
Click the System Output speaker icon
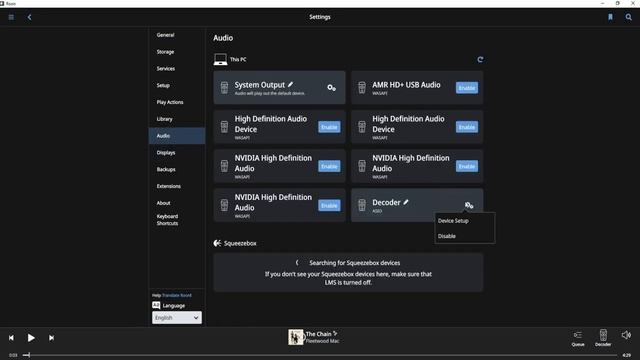point(224,88)
